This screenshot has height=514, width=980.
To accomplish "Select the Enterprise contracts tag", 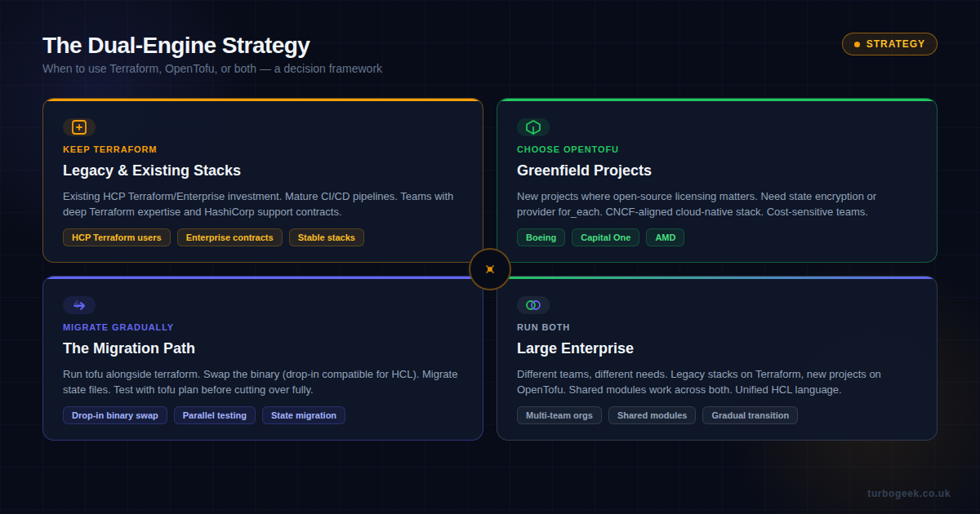I will point(229,237).
